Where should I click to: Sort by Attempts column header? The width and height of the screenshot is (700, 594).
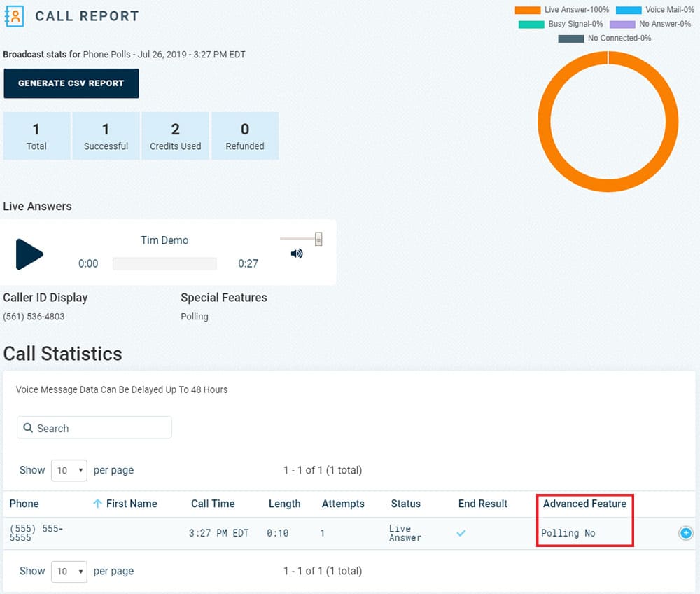coord(343,504)
